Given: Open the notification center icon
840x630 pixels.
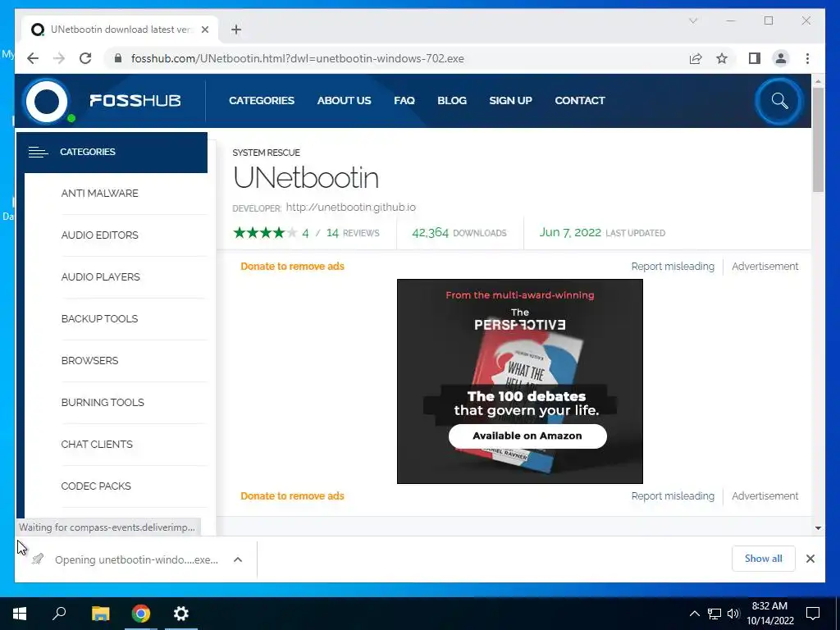Looking at the screenshot, I should 813,614.
